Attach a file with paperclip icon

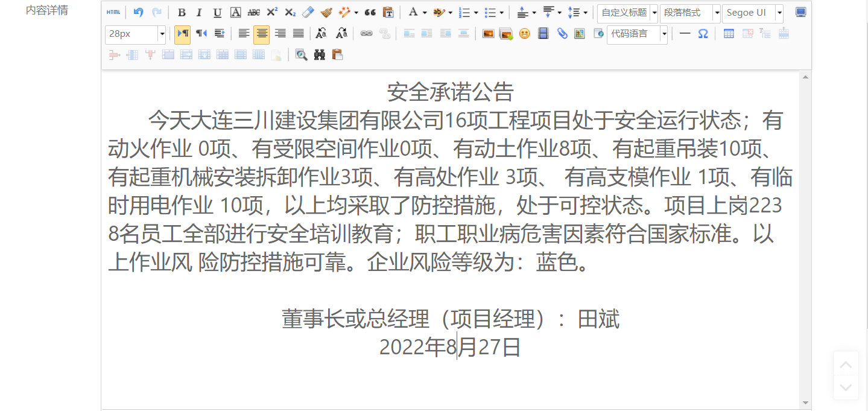[562, 34]
